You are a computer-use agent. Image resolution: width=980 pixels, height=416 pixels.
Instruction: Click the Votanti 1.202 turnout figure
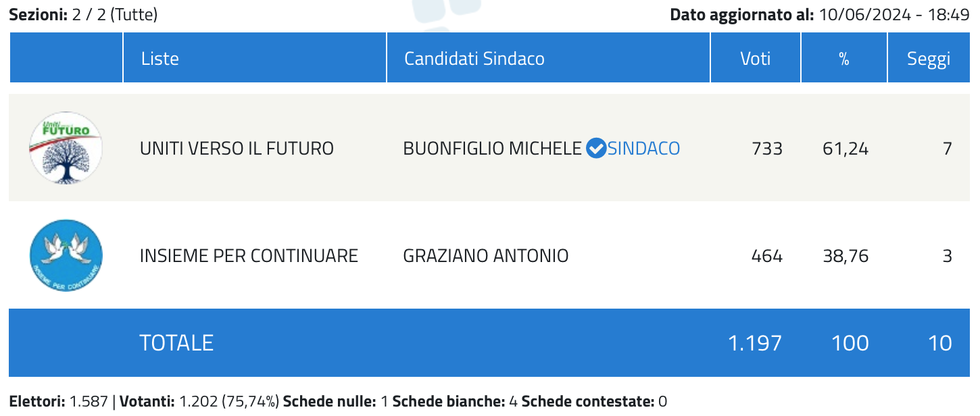pos(197,401)
